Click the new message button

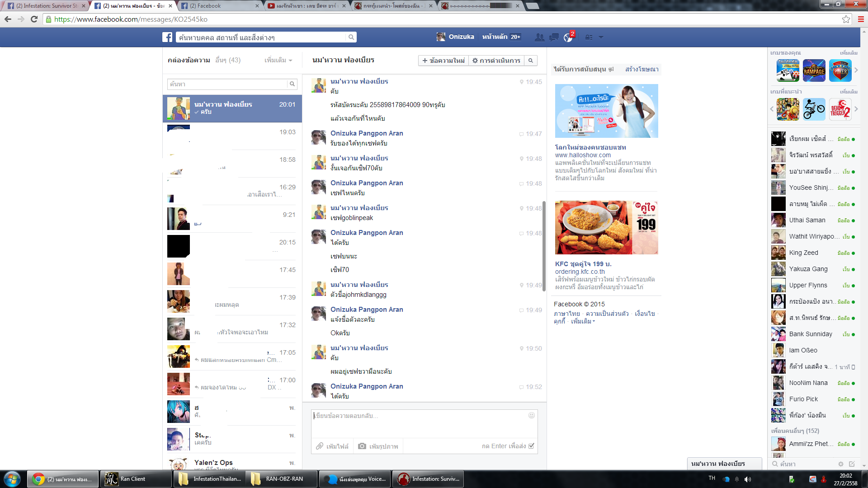pyautogui.click(x=443, y=61)
